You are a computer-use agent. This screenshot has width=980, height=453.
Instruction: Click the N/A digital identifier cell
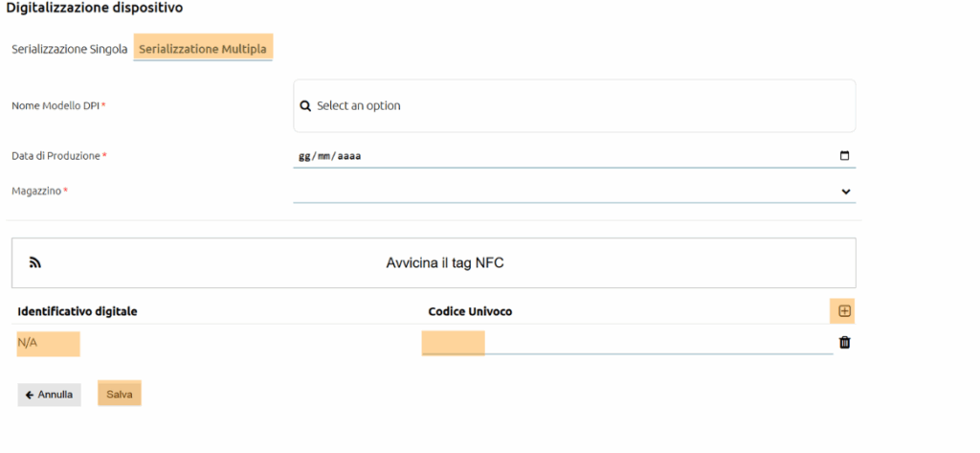48,343
